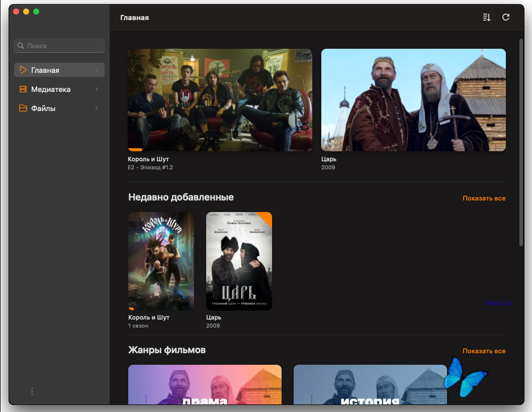This screenshot has height=412, width=532.
Task: Open the Царь movie poster
Action: [239, 261]
